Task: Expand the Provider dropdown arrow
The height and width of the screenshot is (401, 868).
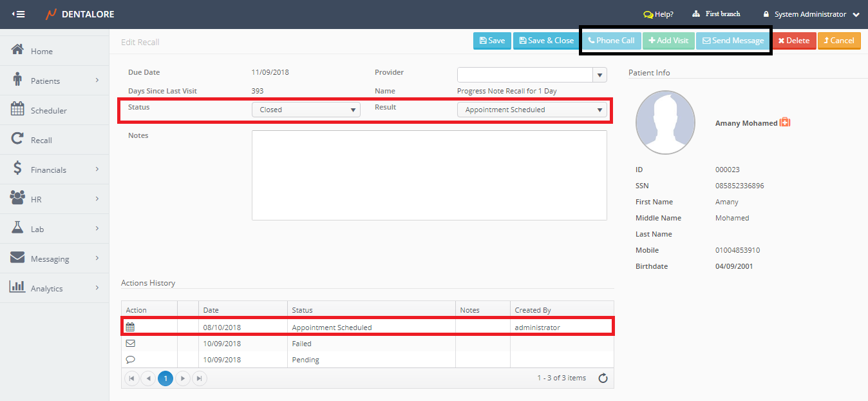Action: pyautogui.click(x=599, y=75)
